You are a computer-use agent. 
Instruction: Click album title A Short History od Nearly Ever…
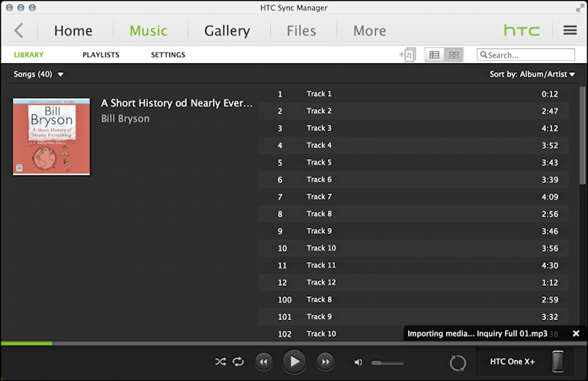(177, 103)
